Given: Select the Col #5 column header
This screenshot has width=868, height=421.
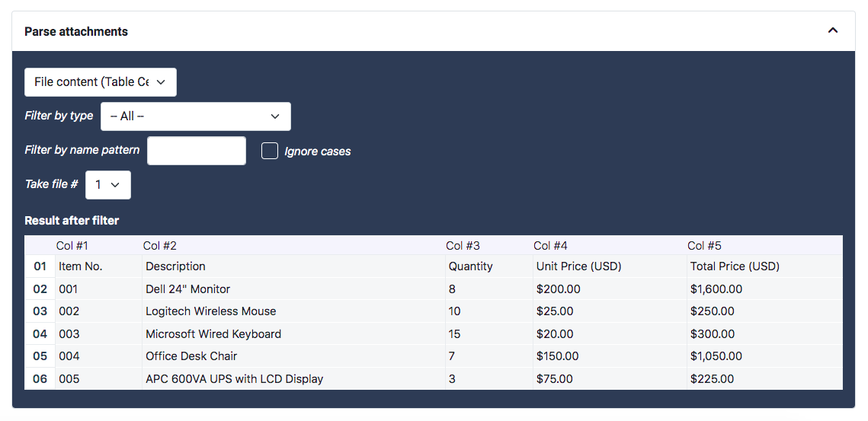Looking at the screenshot, I should point(704,246).
